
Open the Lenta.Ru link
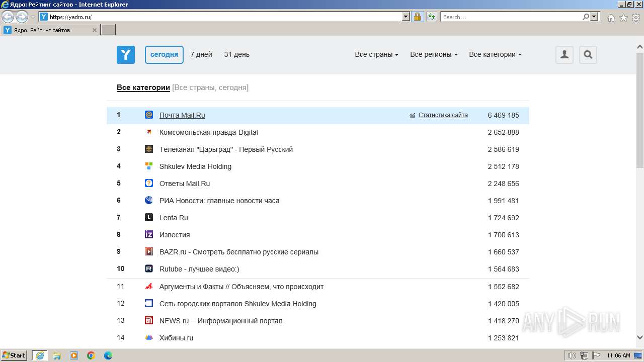coord(174,218)
